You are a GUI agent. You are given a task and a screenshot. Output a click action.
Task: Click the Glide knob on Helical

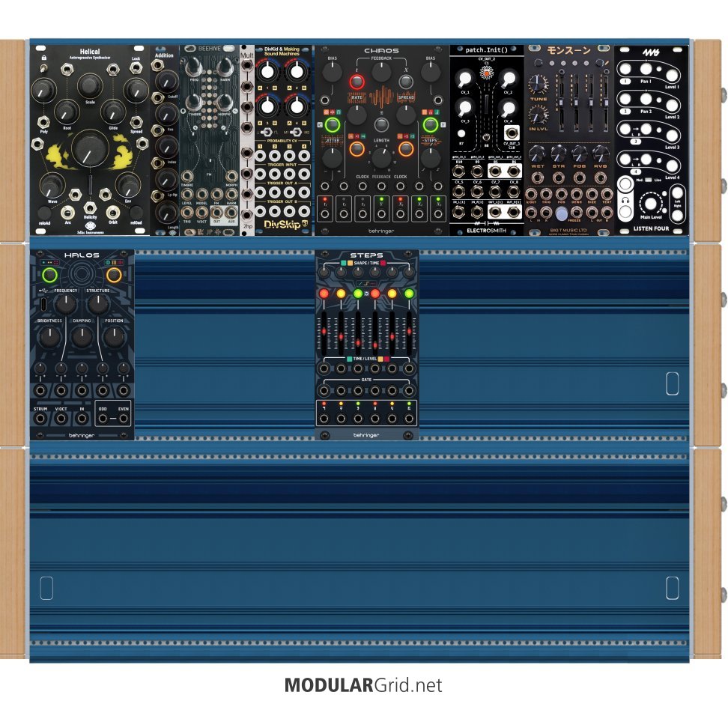click(x=113, y=112)
